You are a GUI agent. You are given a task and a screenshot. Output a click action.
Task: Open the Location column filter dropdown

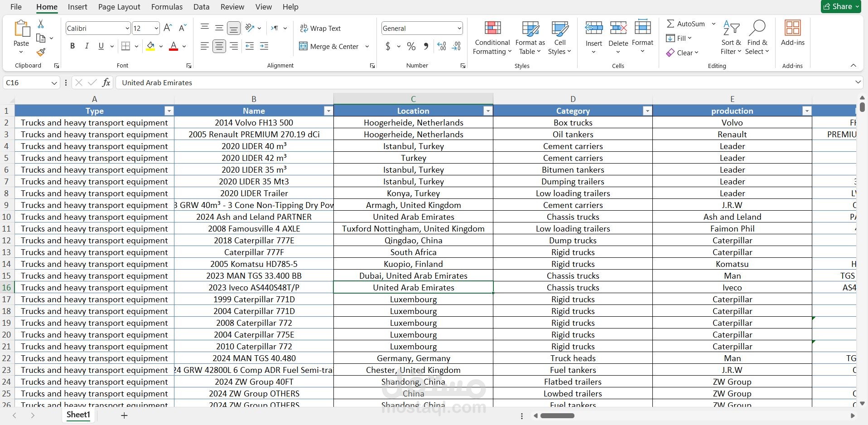[488, 111]
